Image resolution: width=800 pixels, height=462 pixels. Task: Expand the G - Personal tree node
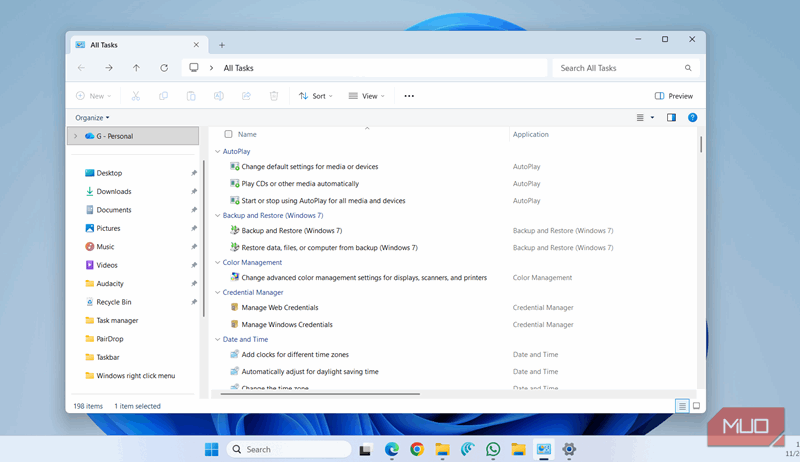click(x=75, y=136)
